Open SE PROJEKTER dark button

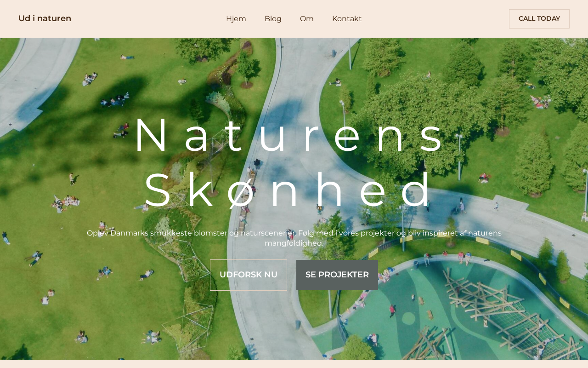click(x=337, y=275)
